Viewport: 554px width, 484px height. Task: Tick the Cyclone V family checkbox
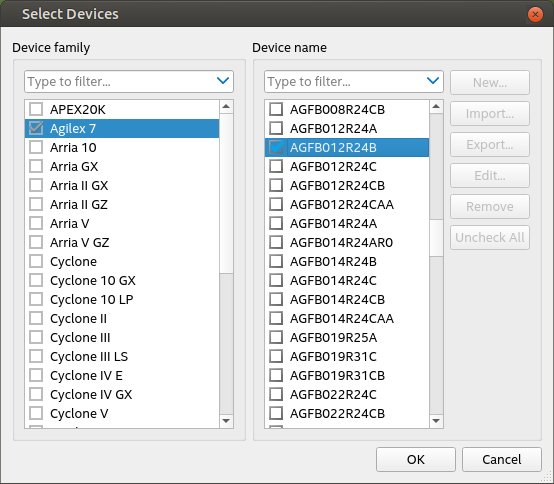pyautogui.click(x=36, y=413)
